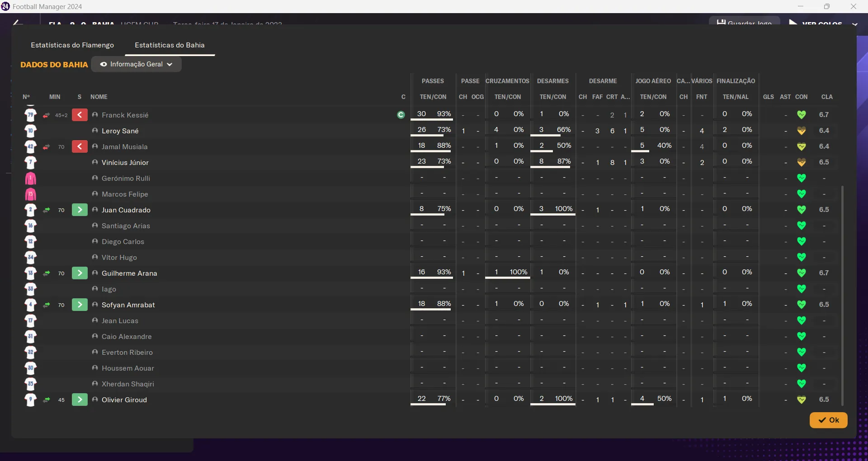
Task: Click the player list vertical scrollbar
Action: 842,296
